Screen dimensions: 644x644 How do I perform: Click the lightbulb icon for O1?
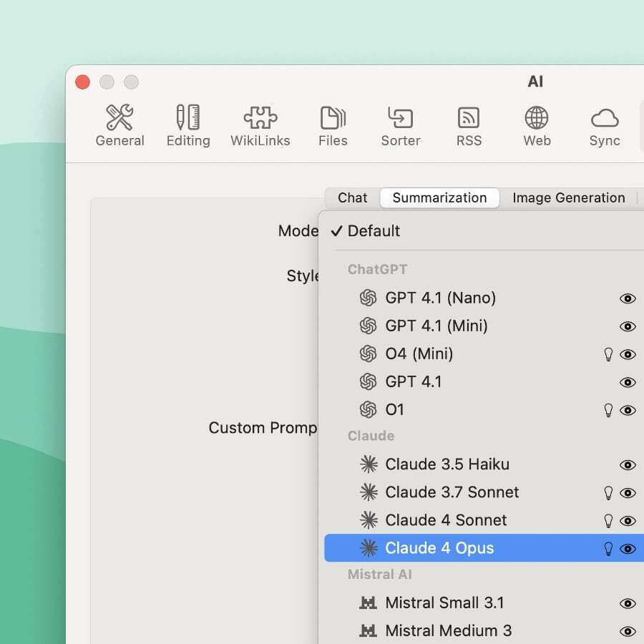click(608, 410)
